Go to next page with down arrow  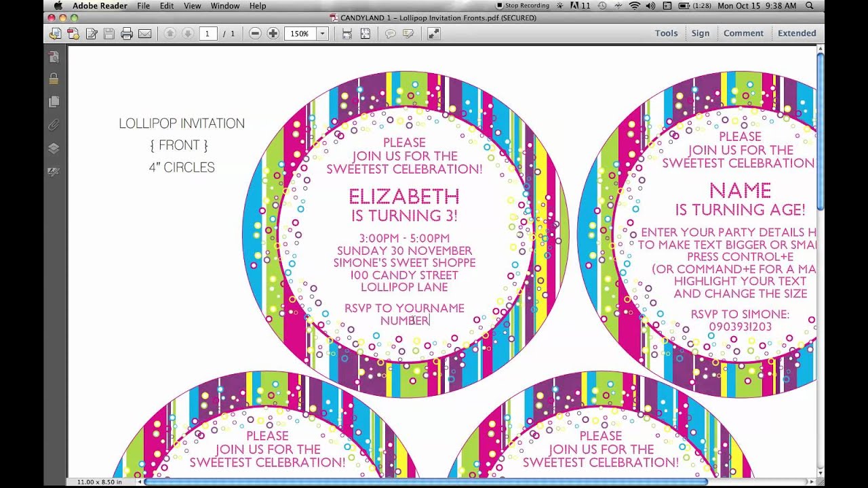coord(187,33)
